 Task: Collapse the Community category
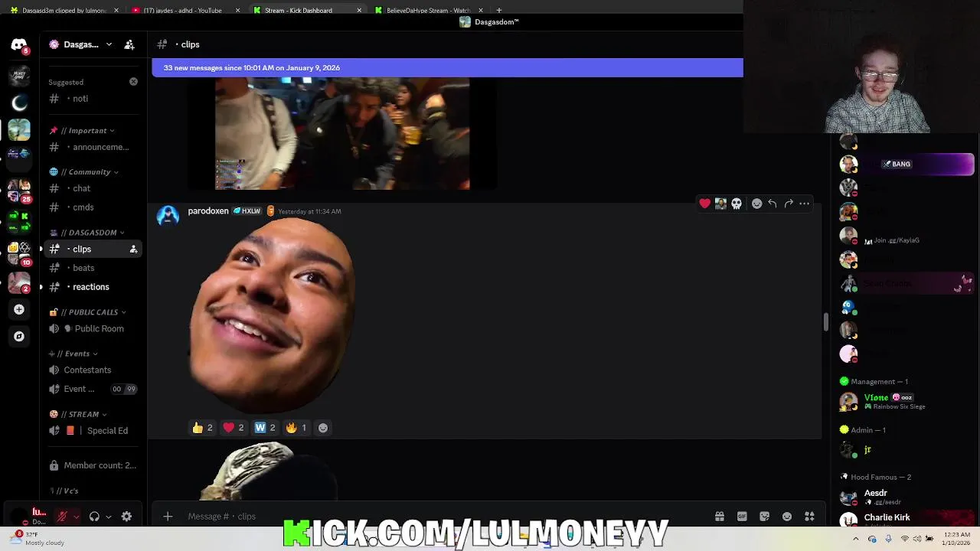point(86,171)
